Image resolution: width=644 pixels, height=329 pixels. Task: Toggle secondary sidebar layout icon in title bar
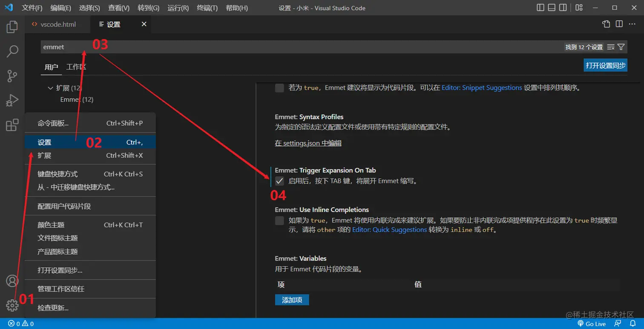pyautogui.click(x=563, y=8)
